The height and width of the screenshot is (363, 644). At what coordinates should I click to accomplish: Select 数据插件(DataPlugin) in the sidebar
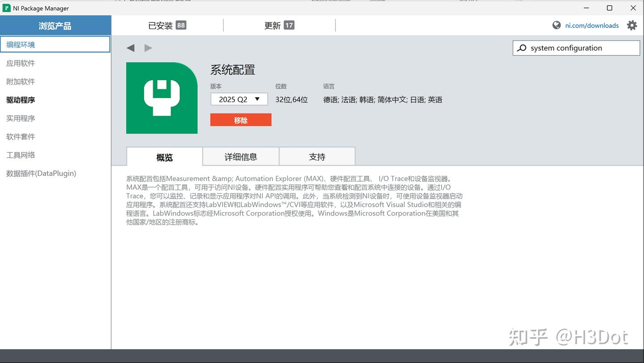(x=41, y=173)
